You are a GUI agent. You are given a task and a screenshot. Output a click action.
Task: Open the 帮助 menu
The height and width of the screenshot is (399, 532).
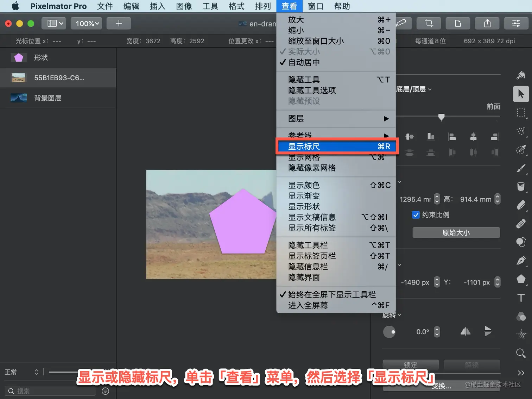pyautogui.click(x=342, y=6)
